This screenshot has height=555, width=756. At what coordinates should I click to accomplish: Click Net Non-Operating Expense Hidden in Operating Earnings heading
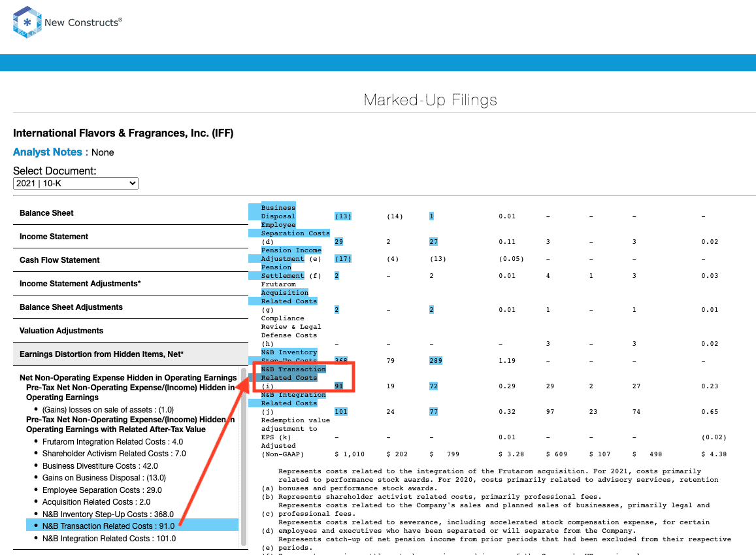(128, 378)
